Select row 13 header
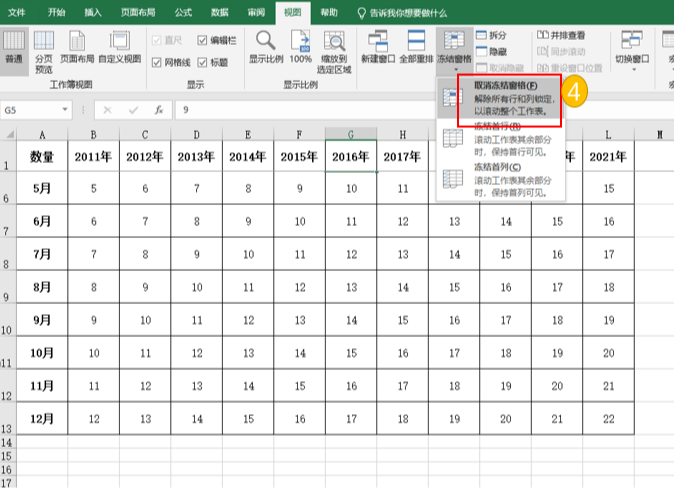 (8, 418)
